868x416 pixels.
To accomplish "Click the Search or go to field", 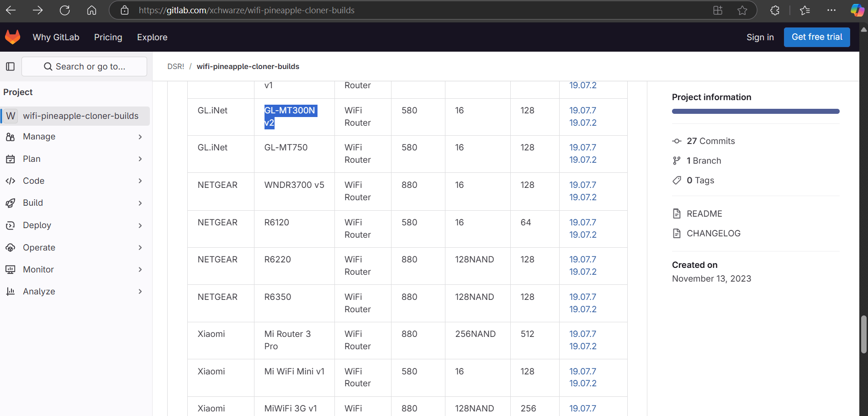I will tap(85, 66).
